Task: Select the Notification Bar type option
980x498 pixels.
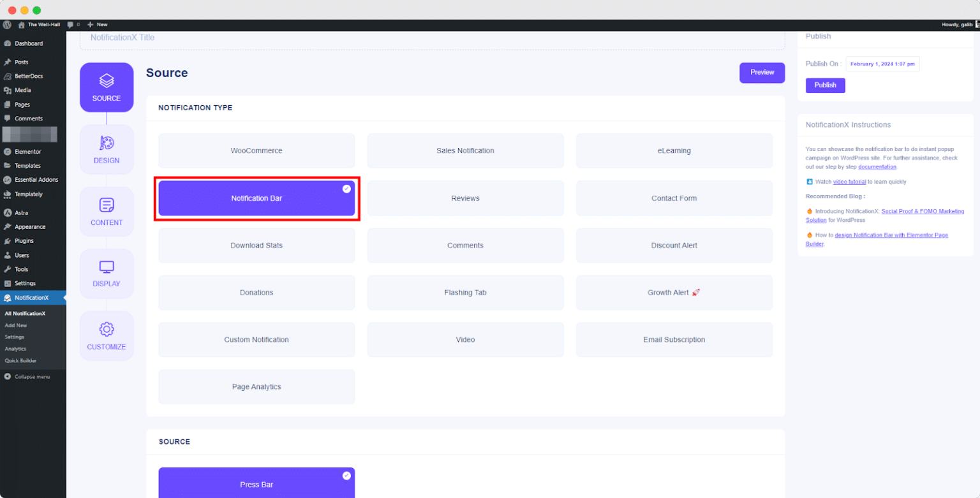Action: [256, 198]
